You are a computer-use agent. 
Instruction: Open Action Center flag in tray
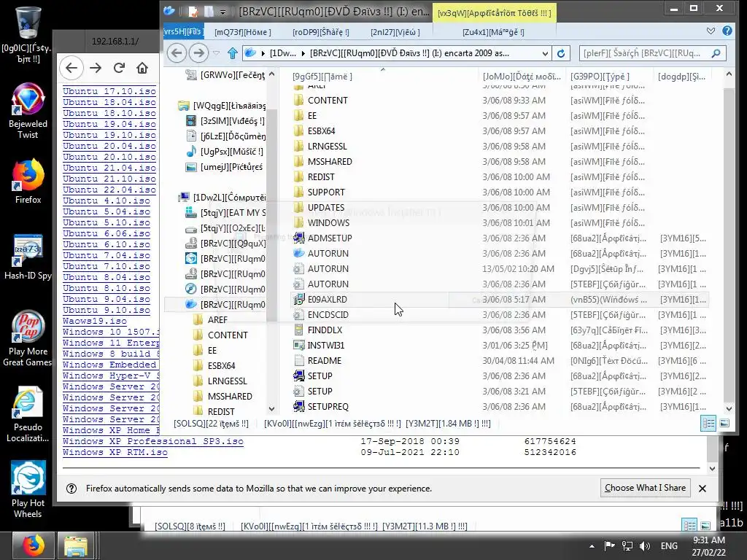pos(609,546)
